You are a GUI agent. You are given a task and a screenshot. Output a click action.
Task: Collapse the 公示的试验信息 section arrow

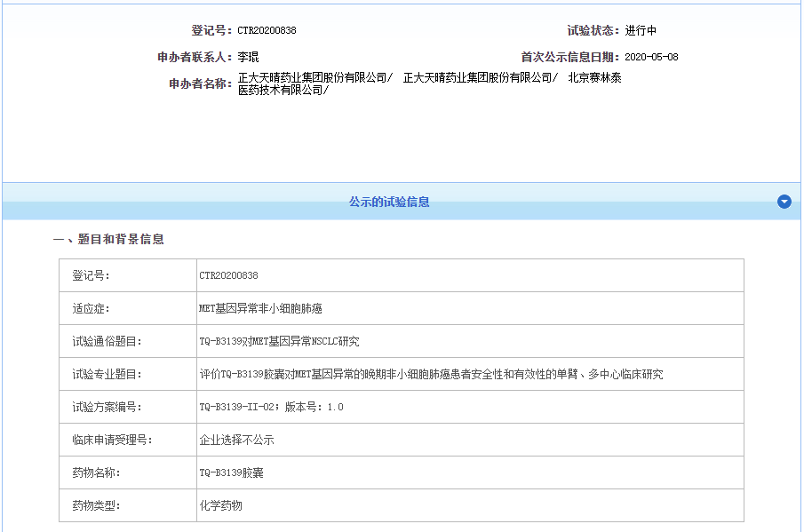tap(784, 202)
